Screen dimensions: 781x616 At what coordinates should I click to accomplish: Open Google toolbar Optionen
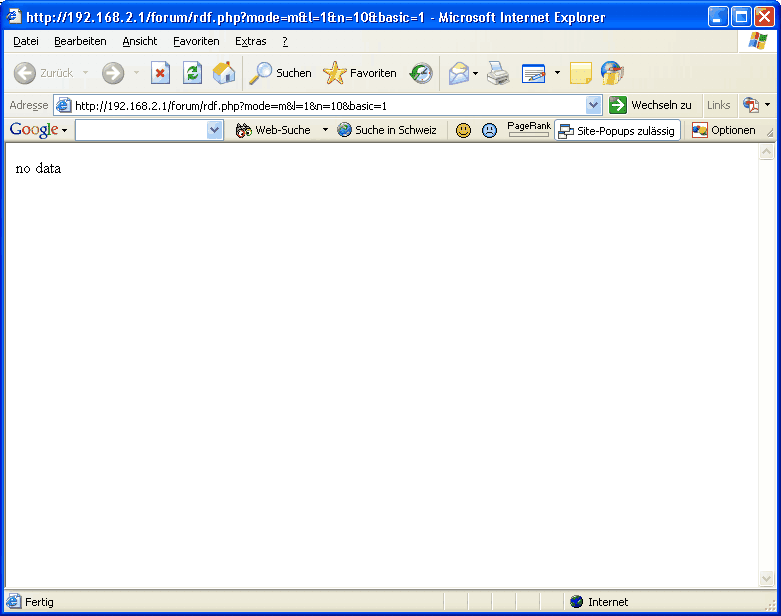pos(724,130)
